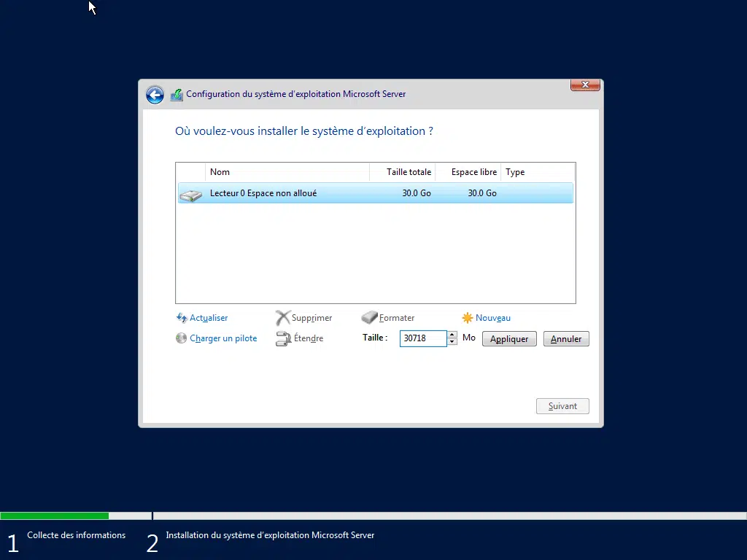Click the Supprimer X icon
This screenshot has width=747, height=560.
(282, 318)
